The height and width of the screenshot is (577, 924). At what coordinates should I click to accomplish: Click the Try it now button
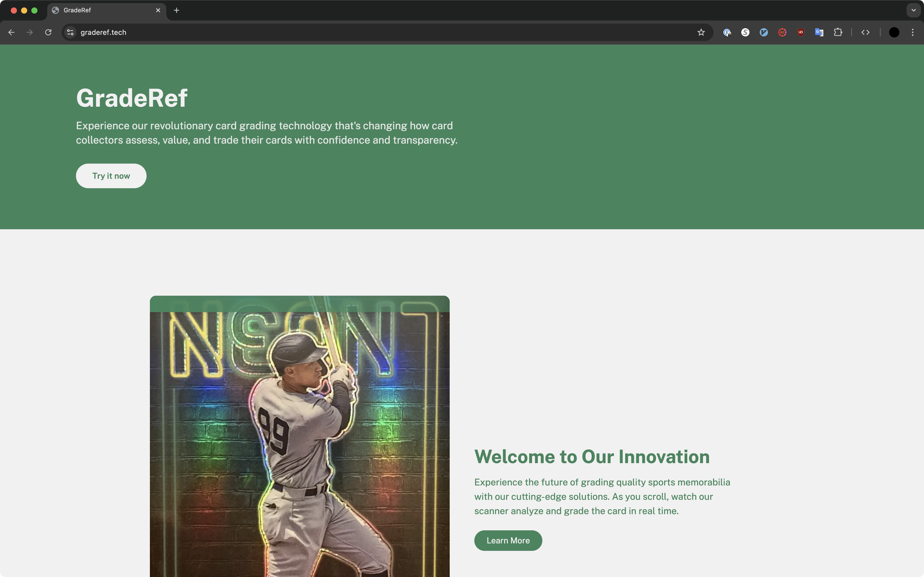tap(111, 176)
